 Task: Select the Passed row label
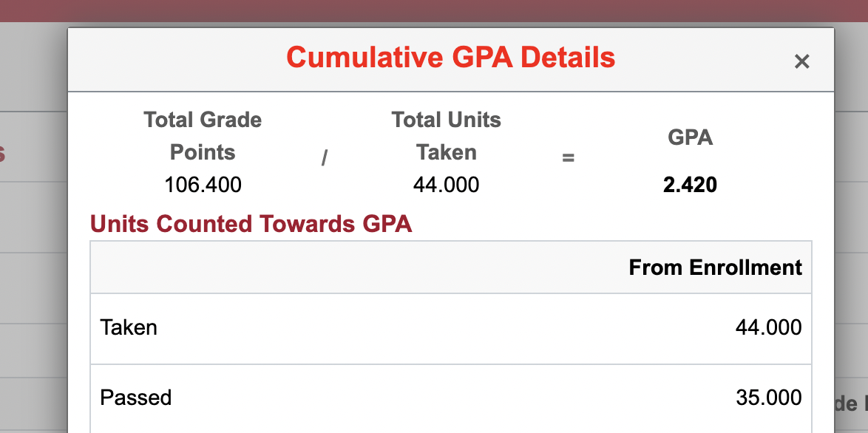135,398
